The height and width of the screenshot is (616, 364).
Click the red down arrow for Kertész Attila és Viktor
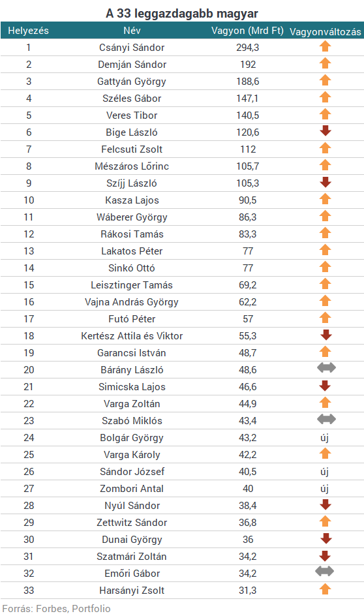click(326, 335)
